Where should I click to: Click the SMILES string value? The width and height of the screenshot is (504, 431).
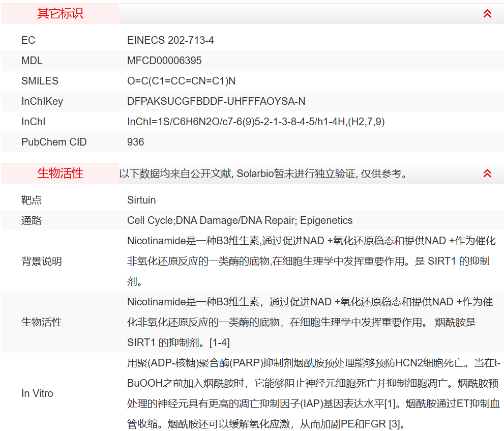click(181, 81)
